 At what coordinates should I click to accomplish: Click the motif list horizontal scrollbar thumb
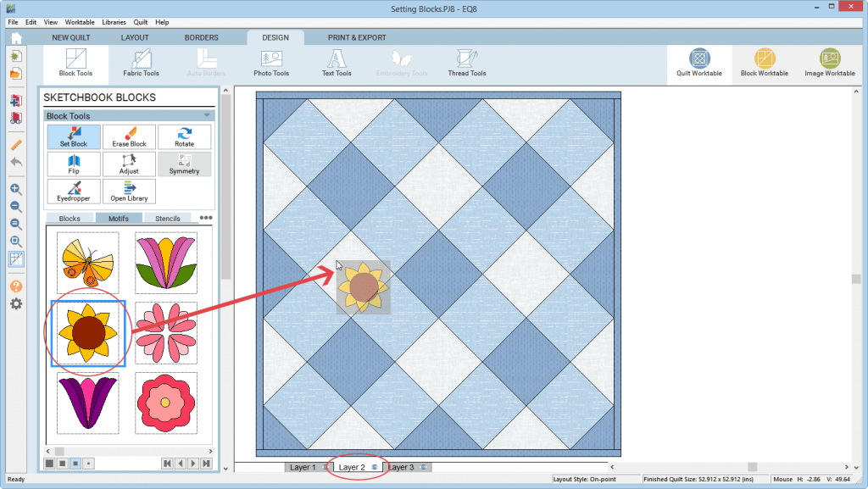59,452
